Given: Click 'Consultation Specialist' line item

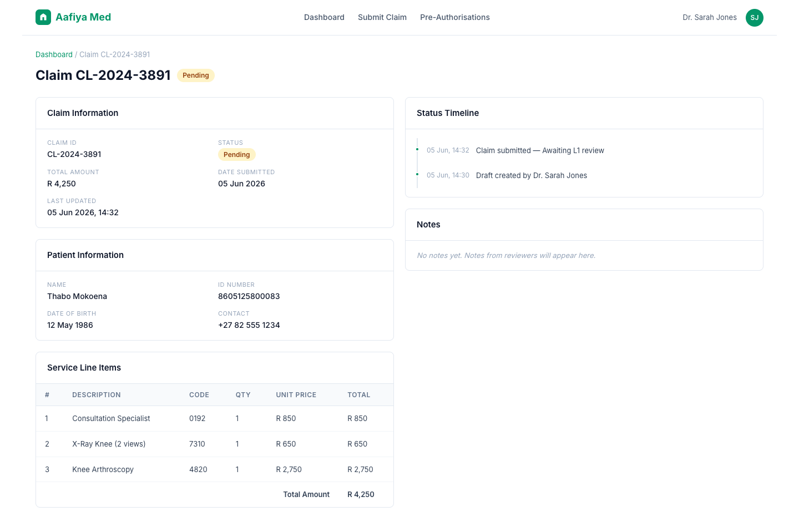Looking at the screenshot, I should click(x=111, y=418).
